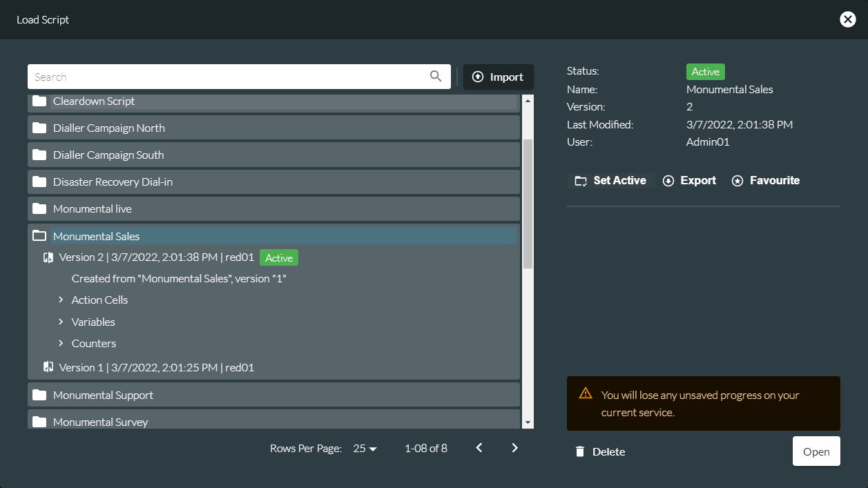
Task: Expand the Action Cells node
Action: pyautogui.click(x=61, y=300)
